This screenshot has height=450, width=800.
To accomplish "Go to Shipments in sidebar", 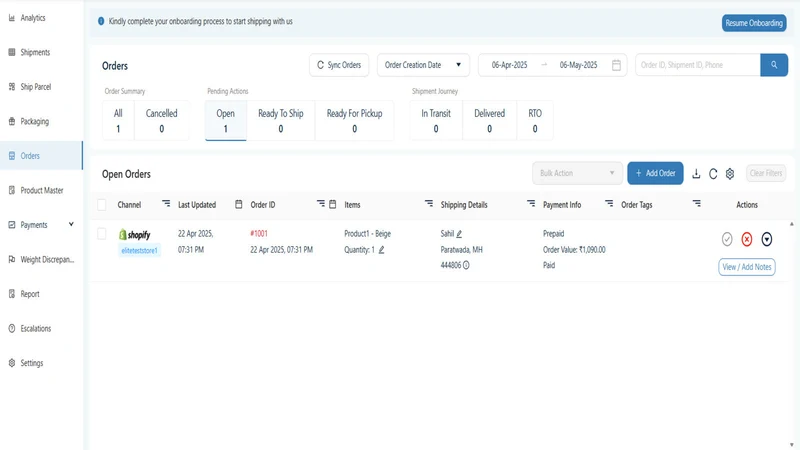I will point(35,52).
